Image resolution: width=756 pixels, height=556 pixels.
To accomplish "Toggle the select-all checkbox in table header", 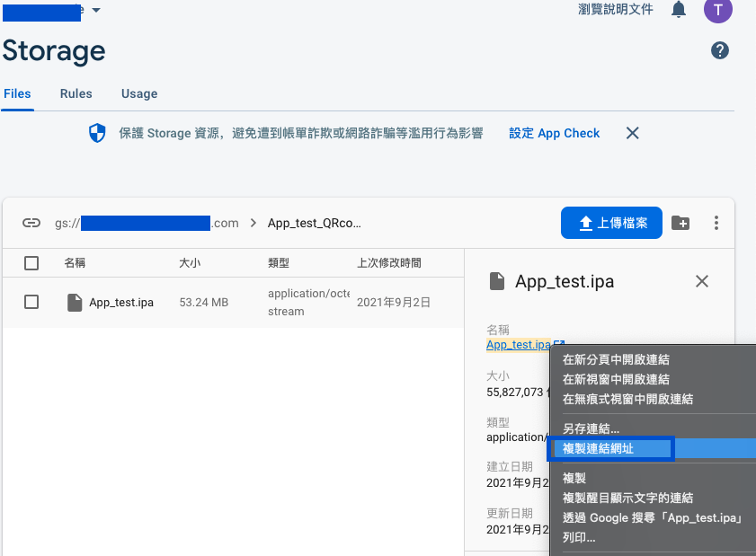I will (x=31, y=263).
